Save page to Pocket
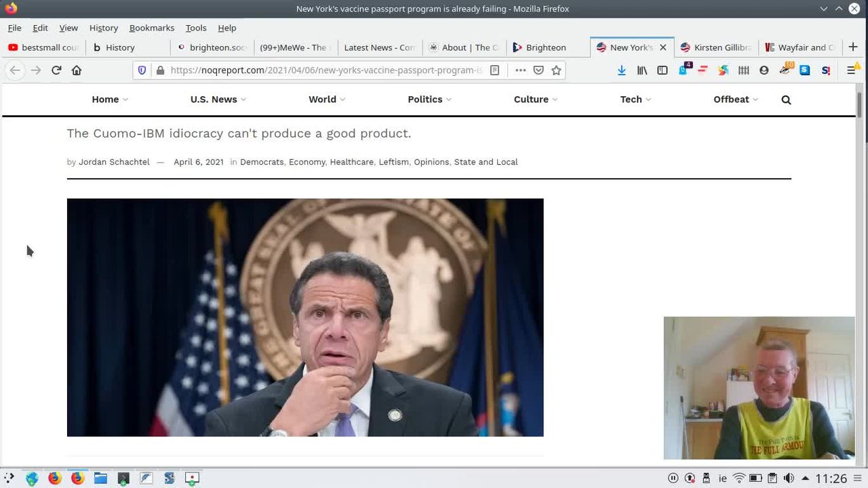 (x=538, y=70)
